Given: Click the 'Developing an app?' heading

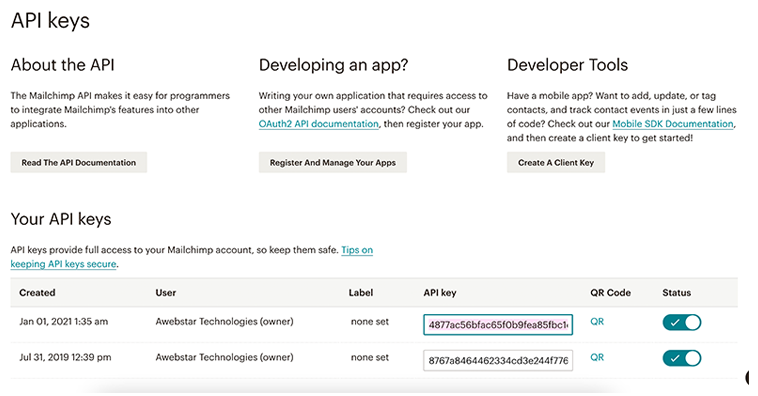Looking at the screenshot, I should point(334,65).
